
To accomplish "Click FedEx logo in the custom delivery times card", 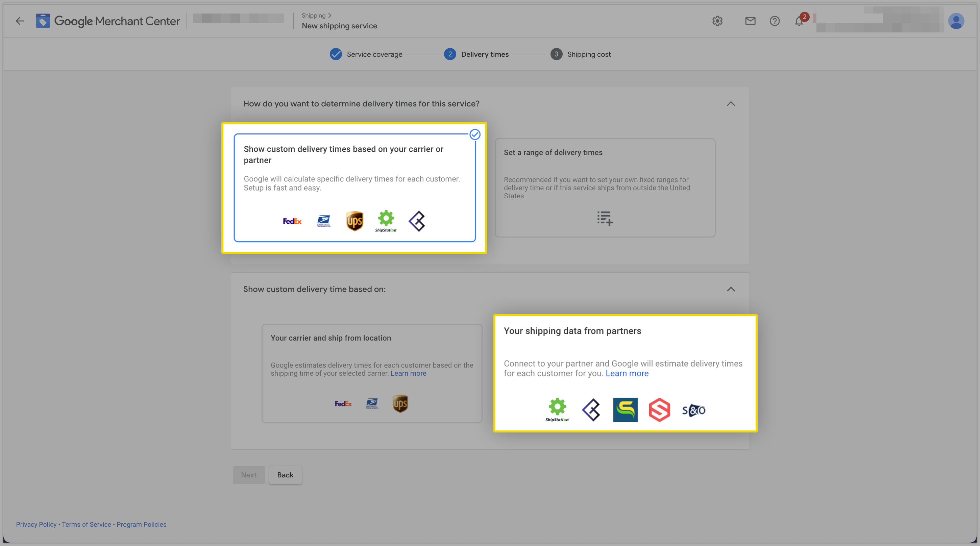I will [292, 221].
